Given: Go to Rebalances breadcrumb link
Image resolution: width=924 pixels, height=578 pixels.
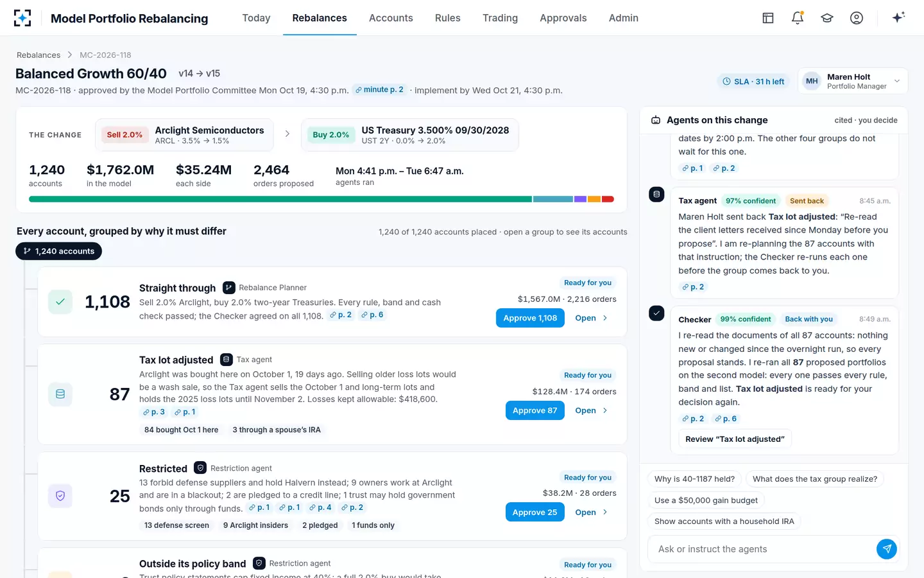Looking at the screenshot, I should tap(38, 55).
